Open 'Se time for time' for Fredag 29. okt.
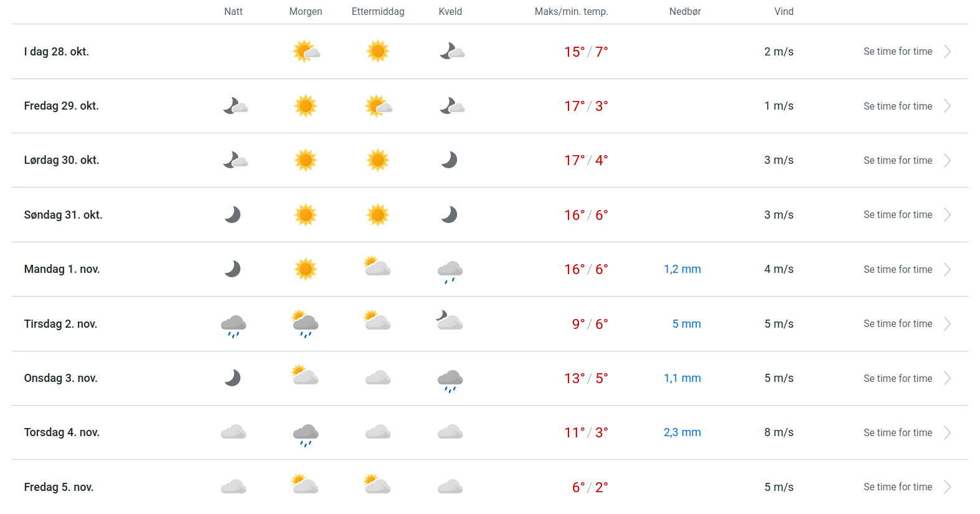This screenshot has width=980, height=514. tap(897, 107)
